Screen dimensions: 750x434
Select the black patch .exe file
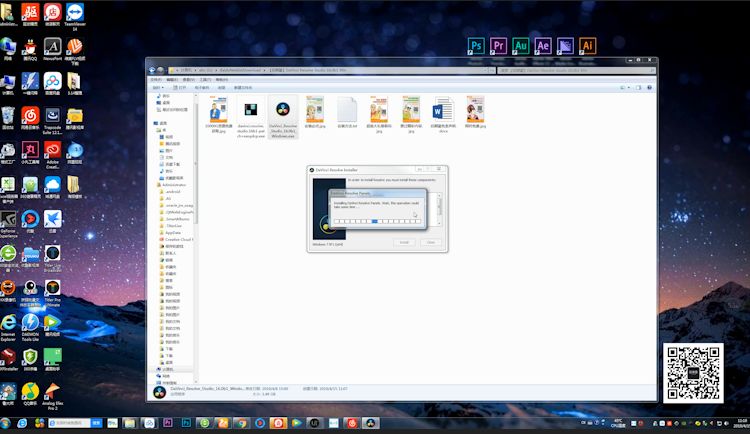[x=251, y=117]
